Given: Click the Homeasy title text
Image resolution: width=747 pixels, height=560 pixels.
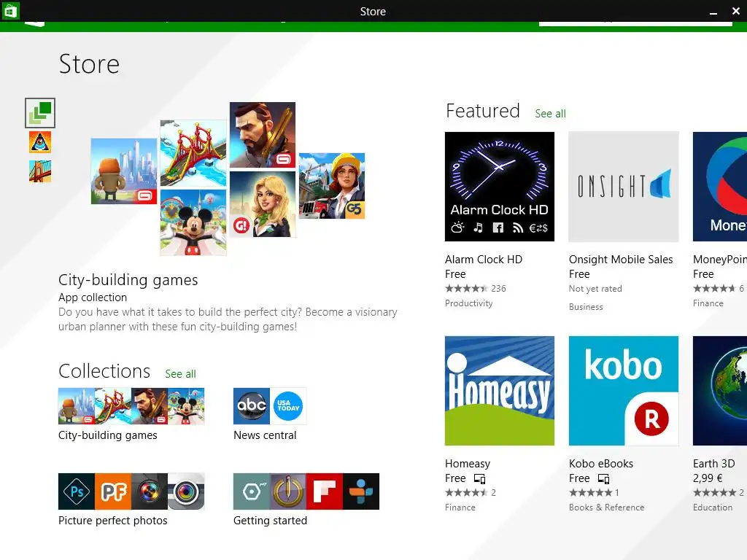Looking at the screenshot, I should coord(468,464).
